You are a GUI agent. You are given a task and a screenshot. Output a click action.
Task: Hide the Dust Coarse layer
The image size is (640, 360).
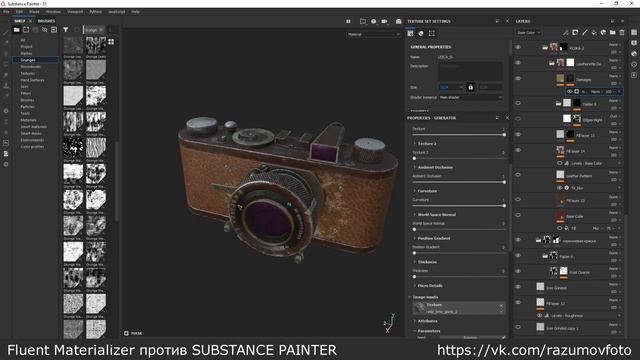tap(518, 271)
